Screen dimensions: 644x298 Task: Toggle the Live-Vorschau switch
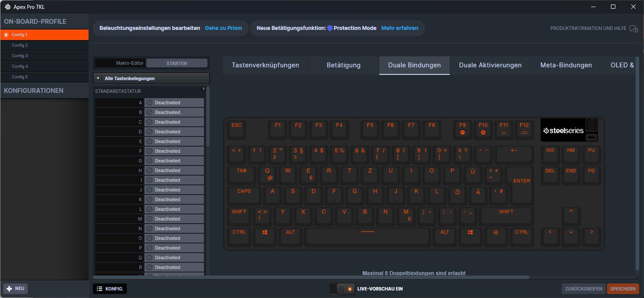click(x=342, y=289)
